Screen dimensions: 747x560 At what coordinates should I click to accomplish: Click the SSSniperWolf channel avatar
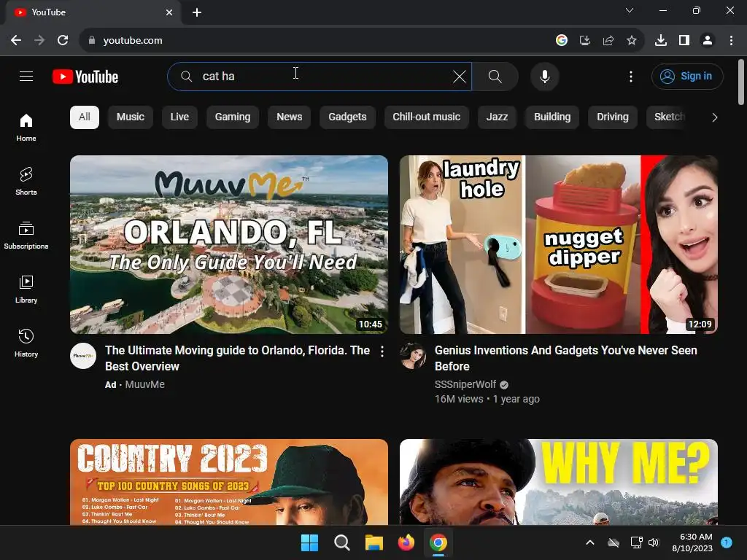(x=413, y=356)
